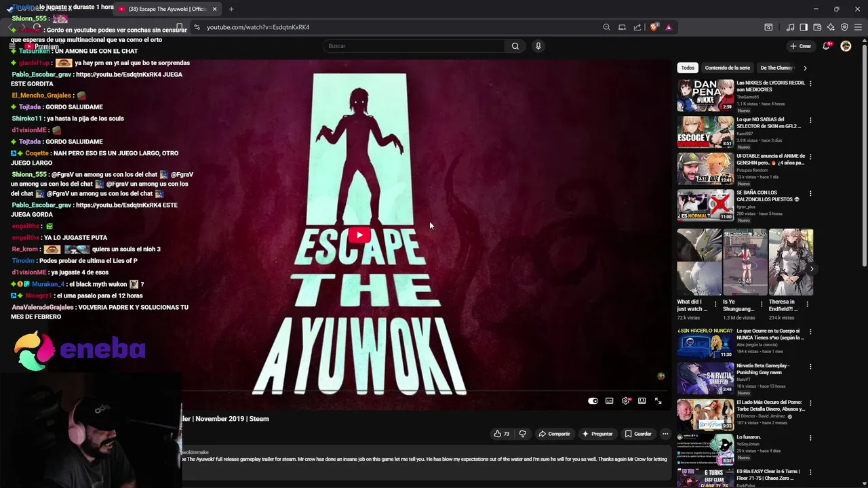Viewport: 868px width, 488px height.
Task: Open options for UFOTABLE anuncia video
Action: (810, 157)
